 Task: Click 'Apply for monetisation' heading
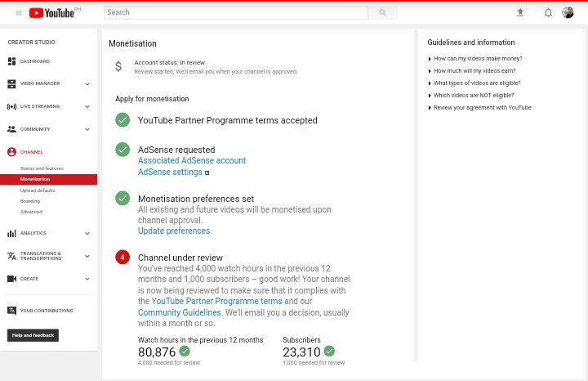[x=152, y=99]
